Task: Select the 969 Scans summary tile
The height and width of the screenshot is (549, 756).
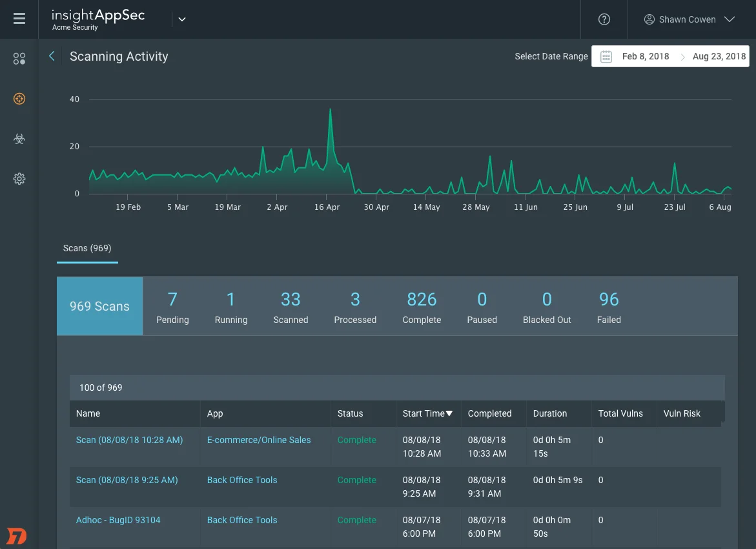Action: pos(99,306)
